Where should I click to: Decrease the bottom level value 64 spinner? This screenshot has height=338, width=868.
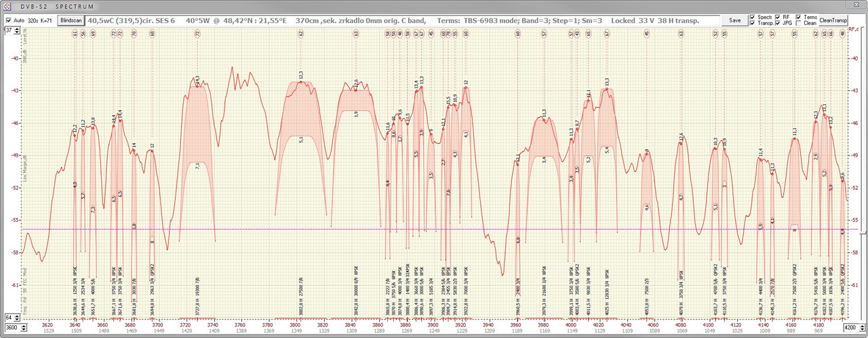pyautogui.click(x=16, y=319)
